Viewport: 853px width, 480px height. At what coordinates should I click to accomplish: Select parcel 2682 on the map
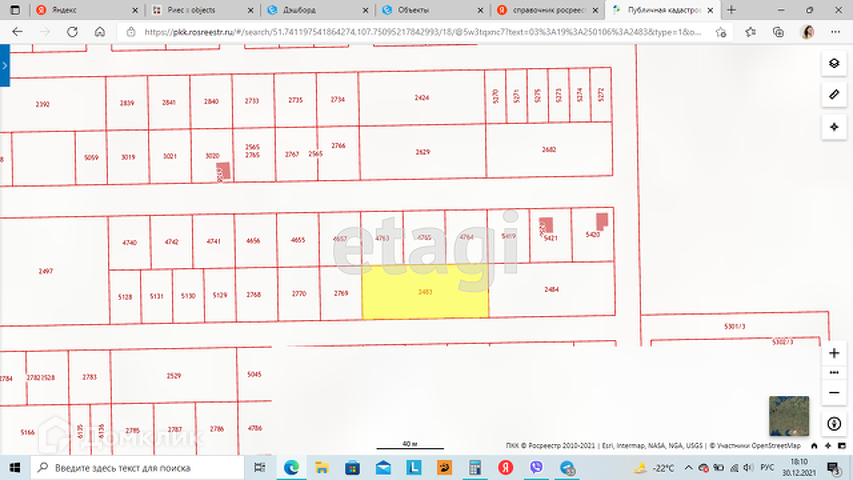tap(549, 150)
